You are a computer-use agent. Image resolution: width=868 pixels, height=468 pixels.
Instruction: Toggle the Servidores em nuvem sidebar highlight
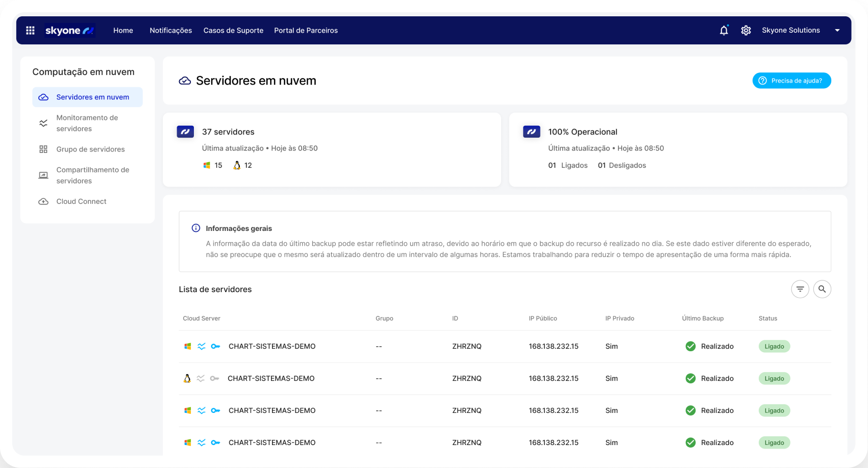87,97
